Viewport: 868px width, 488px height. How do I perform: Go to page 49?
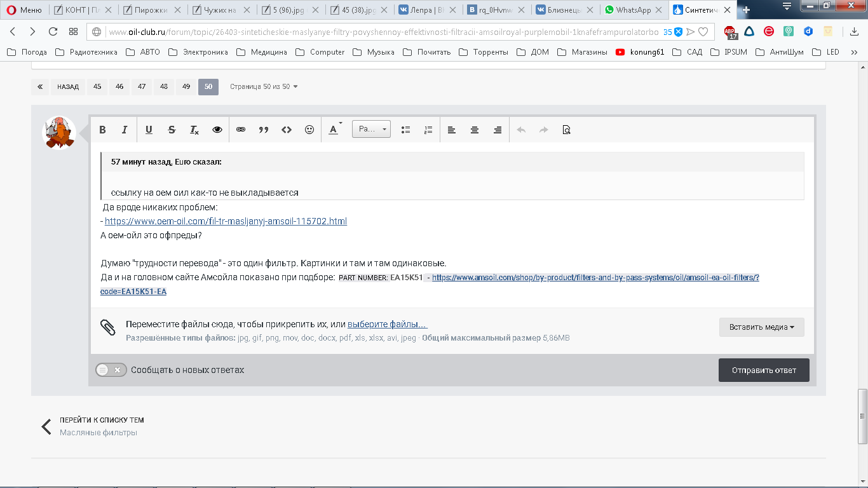pyautogui.click(x=186, y=87)
